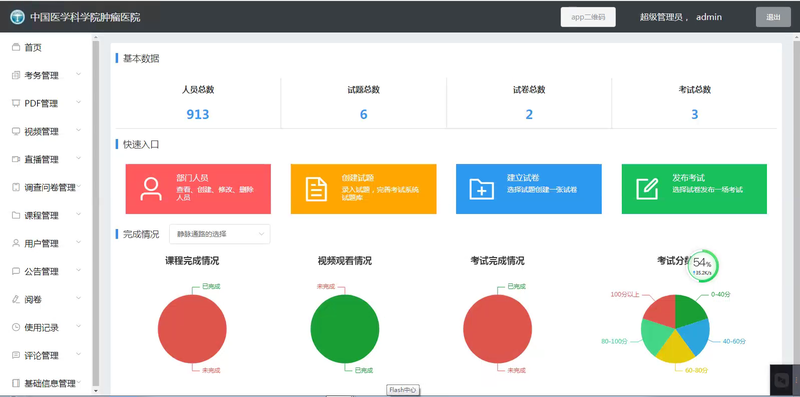Click the Flash中心 tooltip at bottom
The width and height of the screenshot is (800, 397).
tap(403, 390)
